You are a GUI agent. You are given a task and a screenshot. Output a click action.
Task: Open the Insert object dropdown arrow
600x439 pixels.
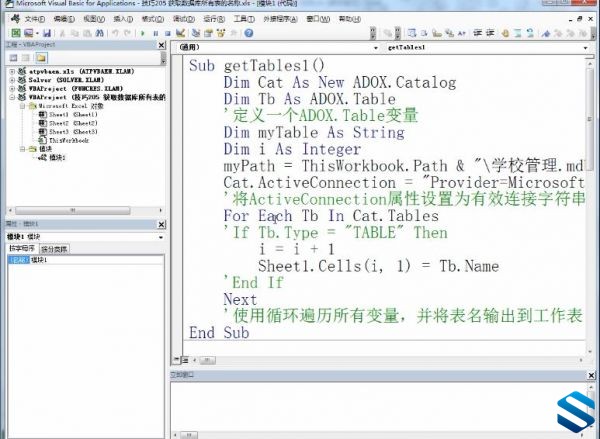tap(37, 33)
